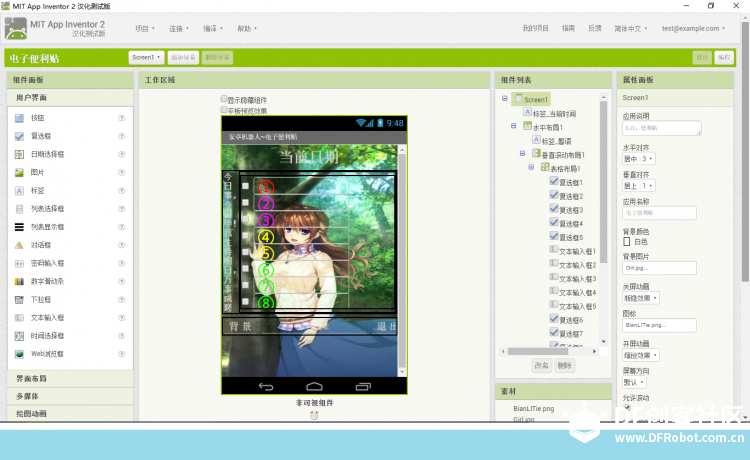Open the test@example.com account menu
This screenshot has height=460, width=750.
[693, 29]
